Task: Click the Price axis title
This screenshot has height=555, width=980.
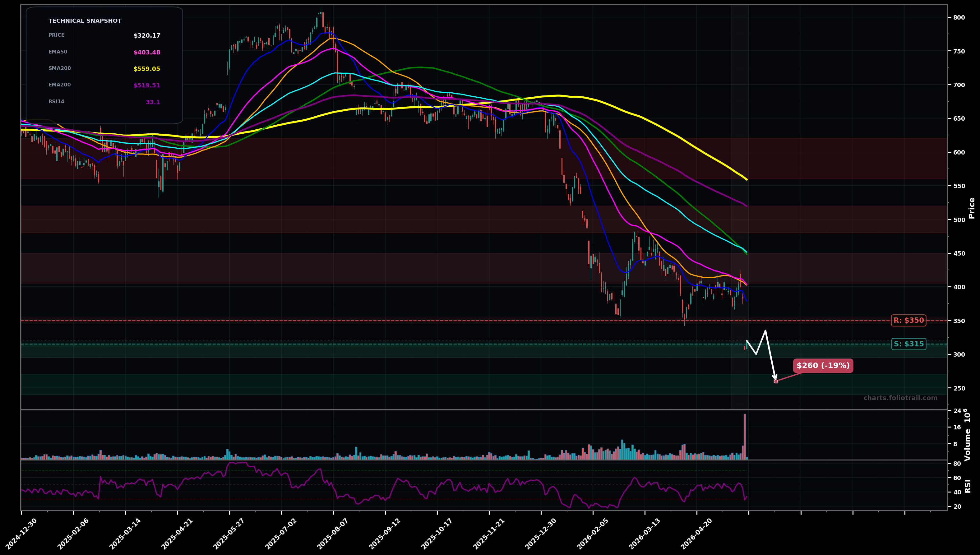Action: pos(972,208)
